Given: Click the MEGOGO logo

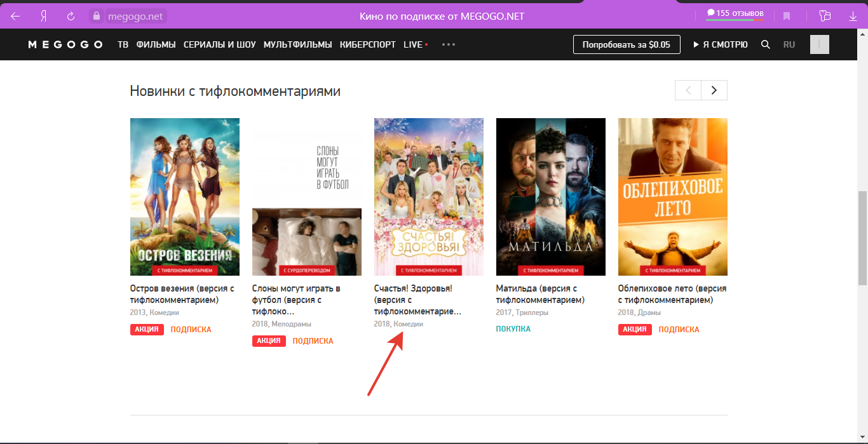Looking at the screenshot, I should [x=65, y=44].
